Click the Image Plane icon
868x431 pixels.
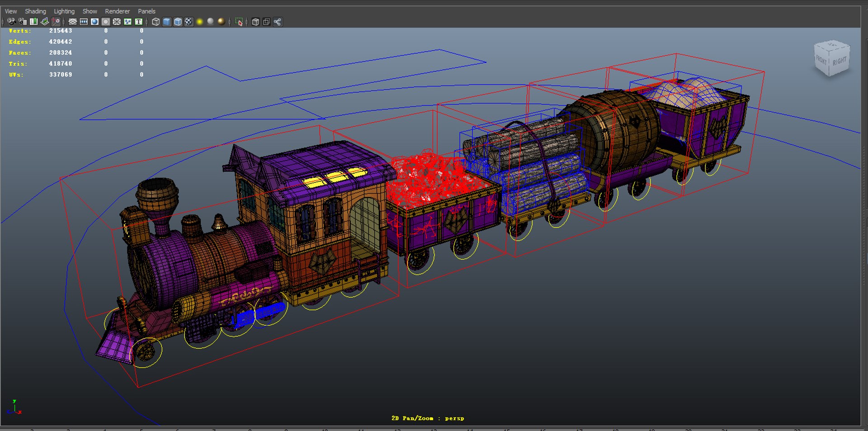coord(45,22)
